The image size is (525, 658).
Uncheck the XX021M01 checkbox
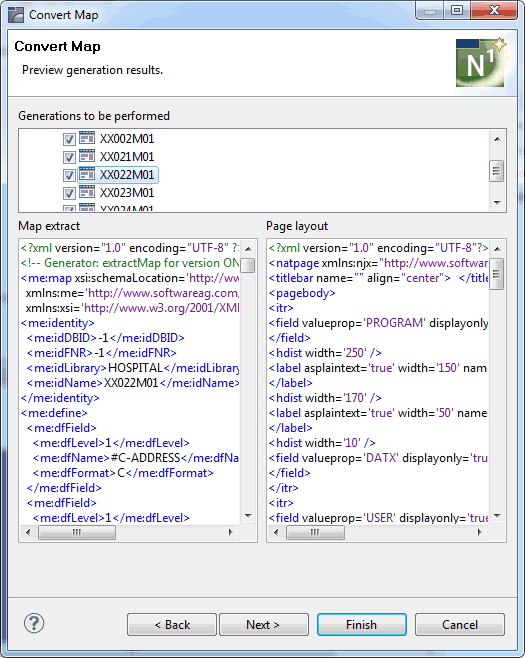pyautogui.click(x=69, y=157)
